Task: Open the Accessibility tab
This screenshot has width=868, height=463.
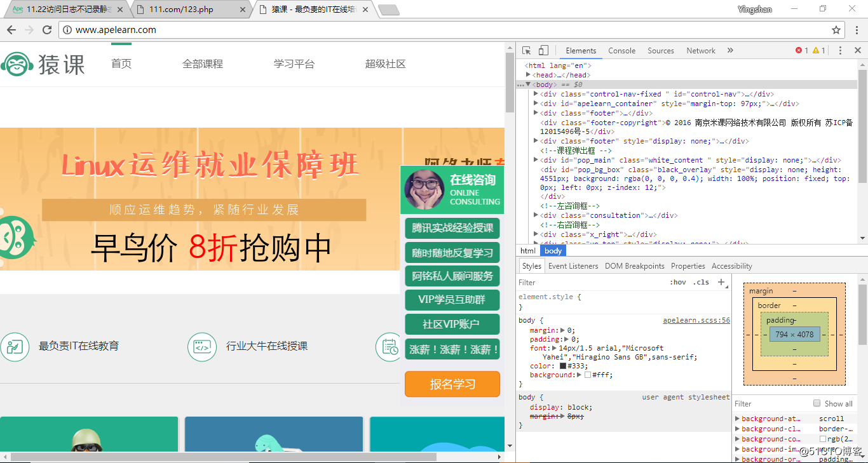Action: 732,266
